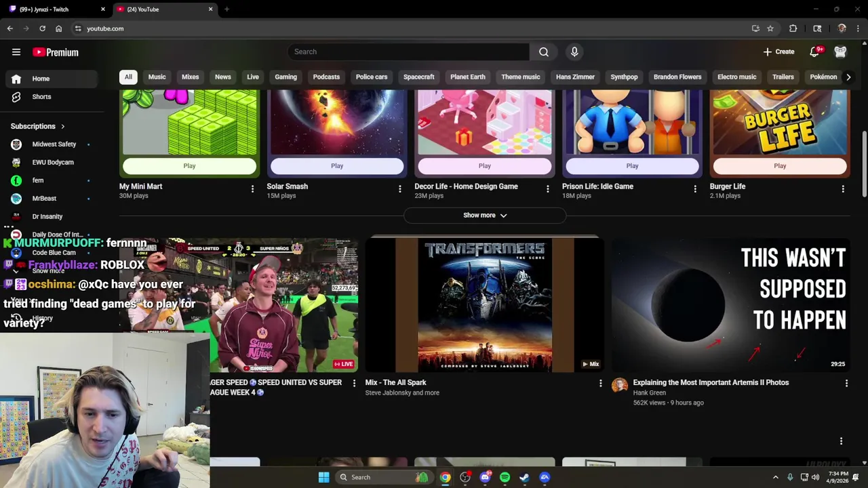Select the Podcasts filter chip
This screenshot has width=868, height=488.
point(326,77)
